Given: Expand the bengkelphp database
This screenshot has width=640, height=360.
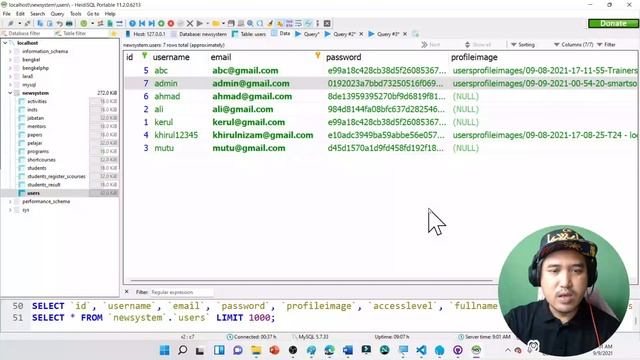Looking at the screenshot, I should point(10,68).
